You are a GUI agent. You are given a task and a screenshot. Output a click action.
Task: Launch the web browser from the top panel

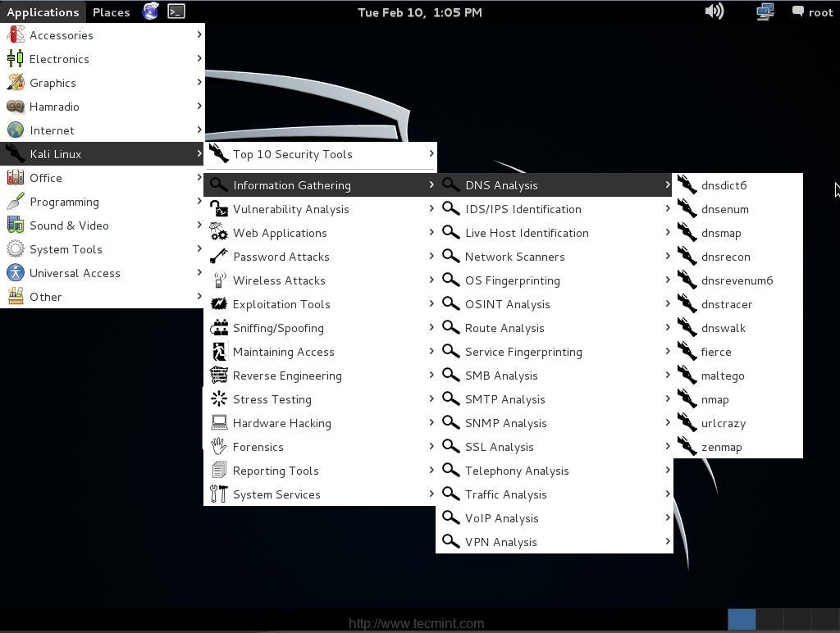point(150,11)
